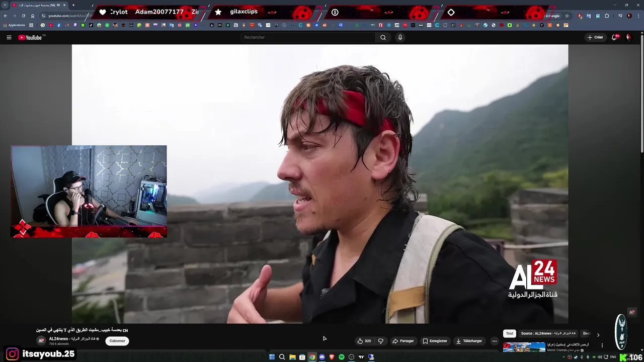The height and width of the screenshot is (362, 644).
Task: Click on the playing video frame
Action: (320, 184)
